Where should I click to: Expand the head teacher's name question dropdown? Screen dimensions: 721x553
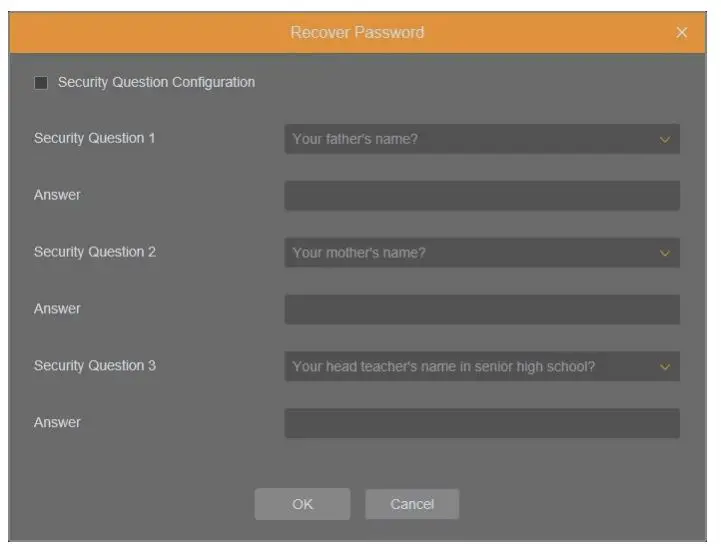(x=470, y=367)
